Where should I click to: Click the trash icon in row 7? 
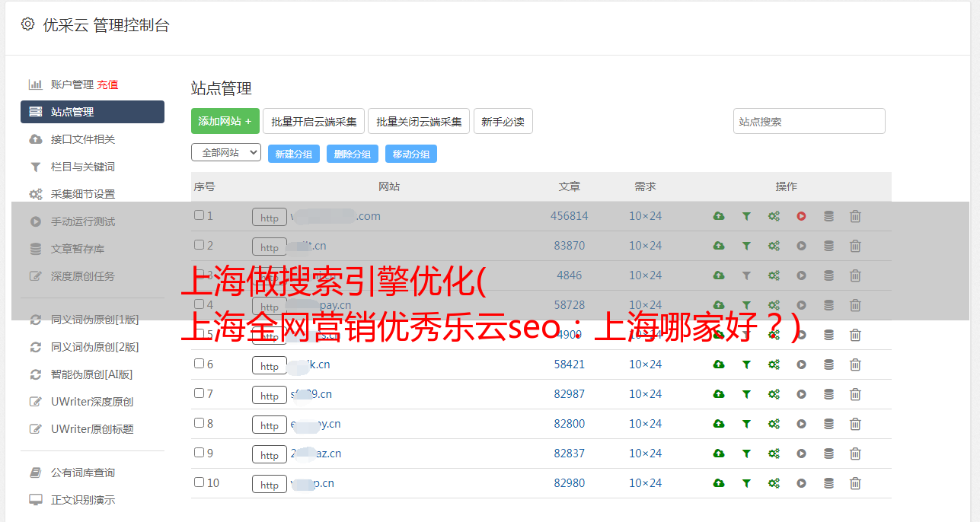(x=855, y=394)
